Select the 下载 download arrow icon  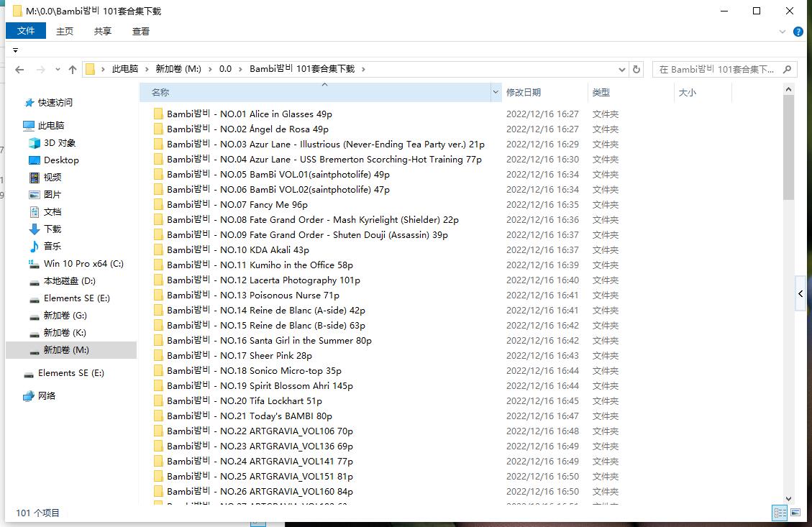pyautogui.click(x=35, y=229)
